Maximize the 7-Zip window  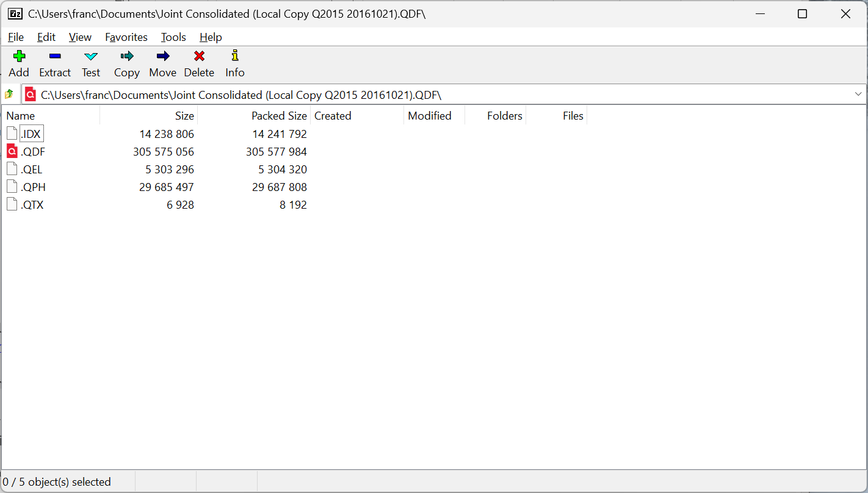(803, 14)
